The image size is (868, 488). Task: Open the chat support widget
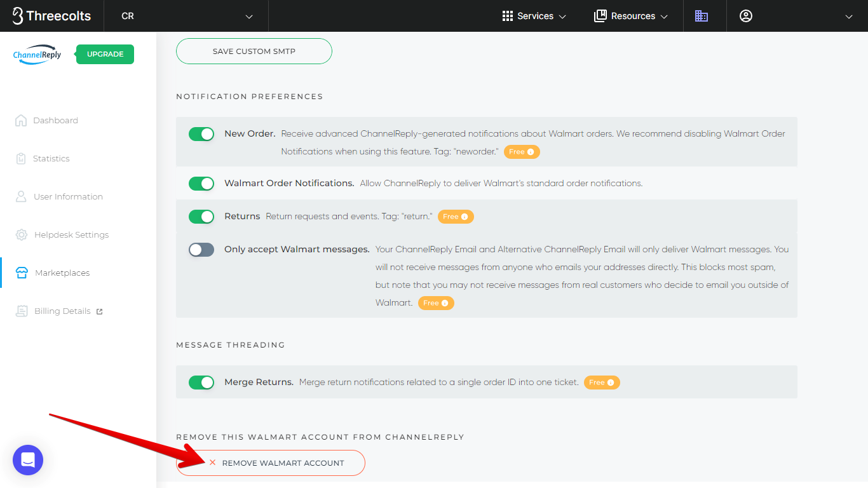click(28, 460)
